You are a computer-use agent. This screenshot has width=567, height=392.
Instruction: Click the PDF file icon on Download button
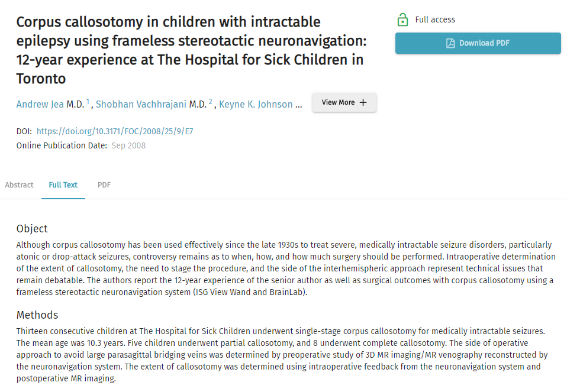(450, 43)
